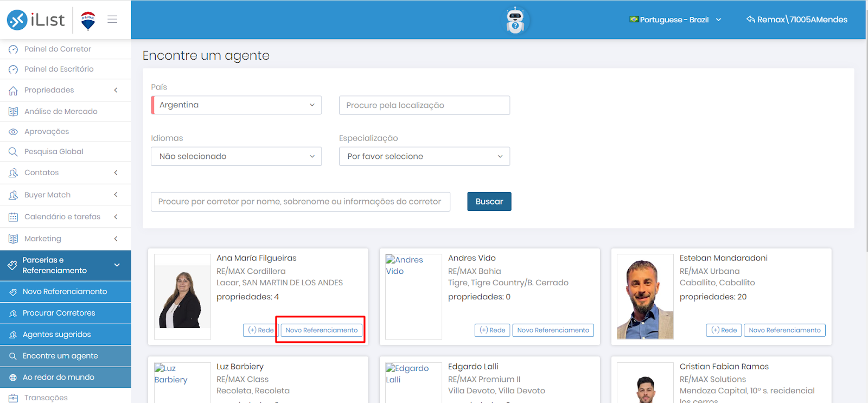Click the name Luz Barbiery
This screenshot has width=868, height=403.
(x=240, y=367)
